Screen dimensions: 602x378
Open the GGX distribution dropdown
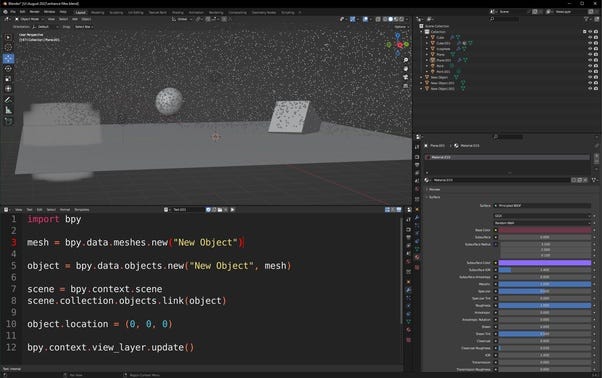[542, 216]
